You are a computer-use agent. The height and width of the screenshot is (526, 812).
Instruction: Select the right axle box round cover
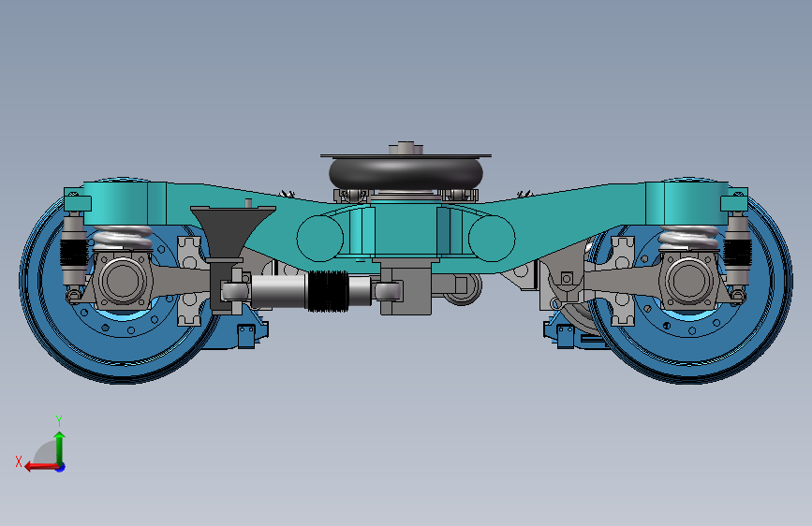689,280
